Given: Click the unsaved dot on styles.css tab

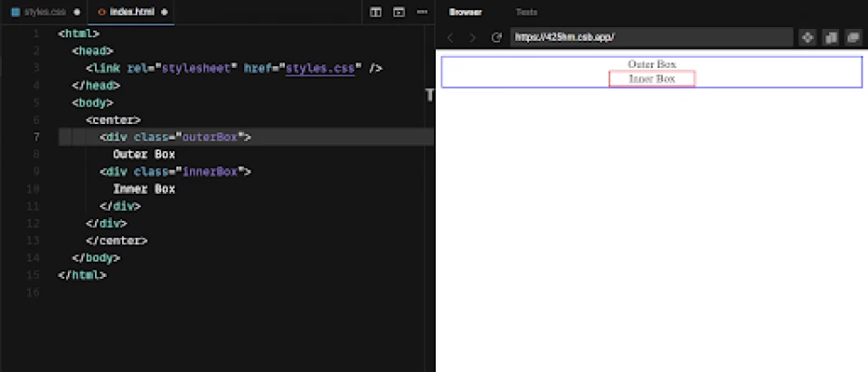Looking at the screenshot, I should click(x=76, y=12).
